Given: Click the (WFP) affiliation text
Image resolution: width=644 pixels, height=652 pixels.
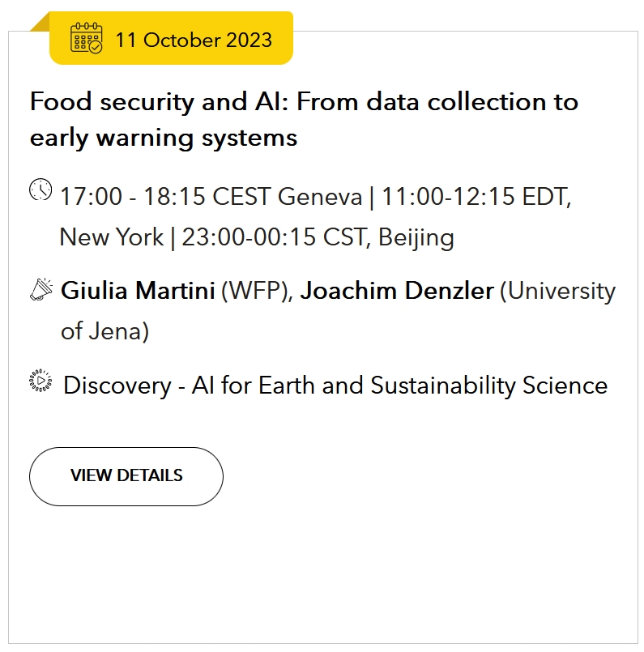Looking at the screenshot, I should coord(258,290).
